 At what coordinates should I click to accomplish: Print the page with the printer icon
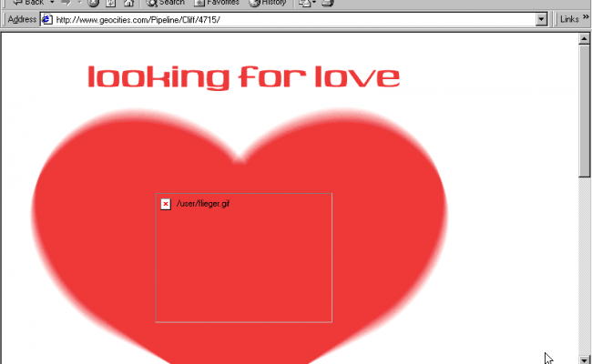tap(328, 3)
